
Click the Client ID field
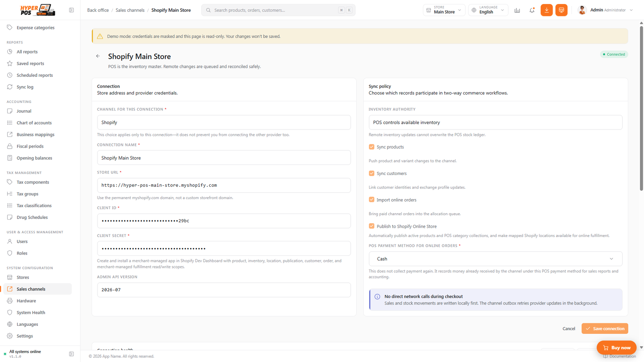[x=224, y=221]
